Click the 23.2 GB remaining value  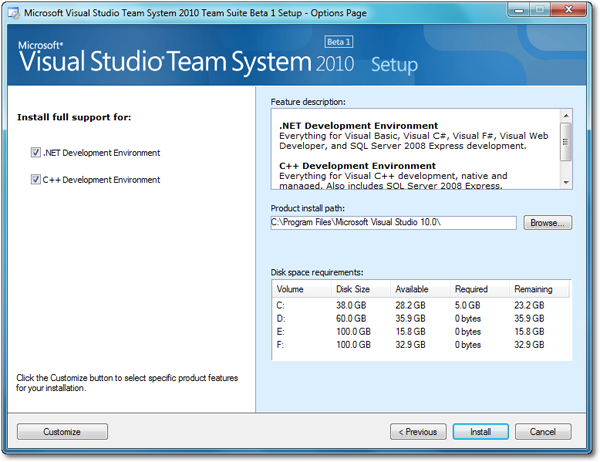529,305
